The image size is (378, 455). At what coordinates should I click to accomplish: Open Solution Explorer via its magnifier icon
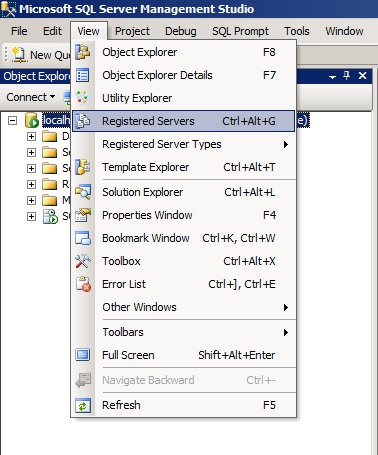tap(83, 192)
